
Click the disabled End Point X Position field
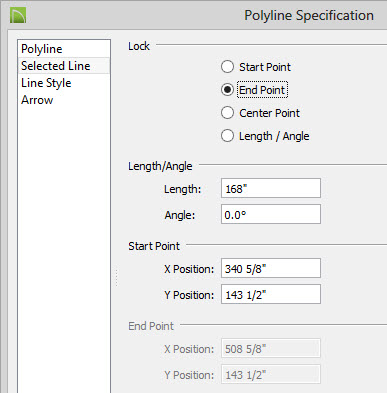point(271,348)
